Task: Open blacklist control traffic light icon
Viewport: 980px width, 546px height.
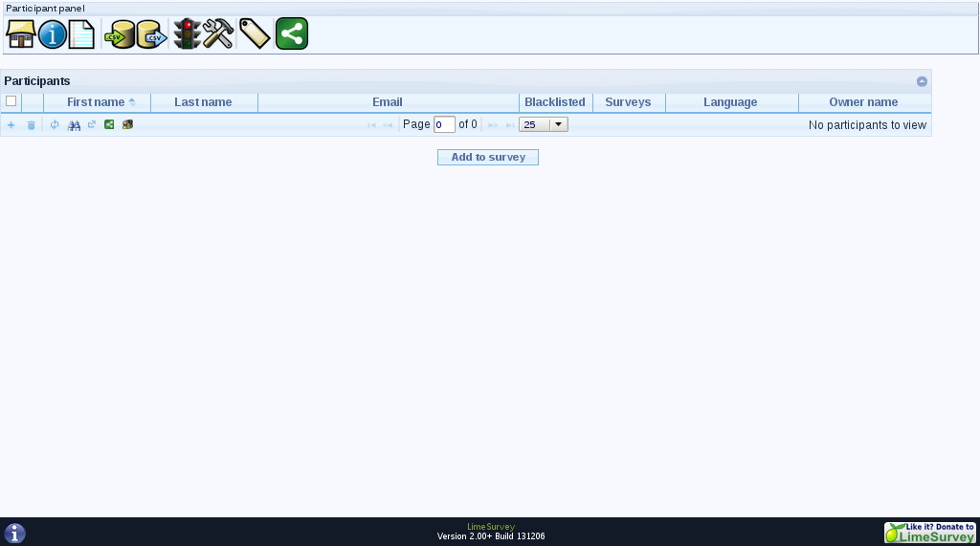Action: point(187,33)
